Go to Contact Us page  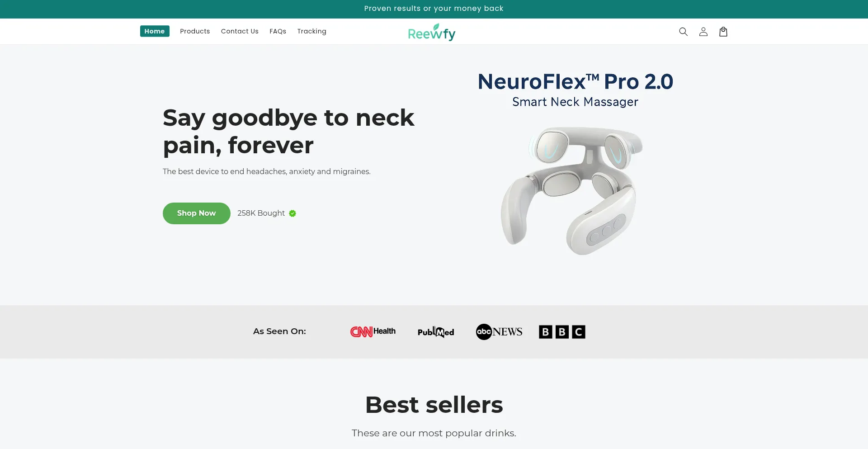(240, 31)
